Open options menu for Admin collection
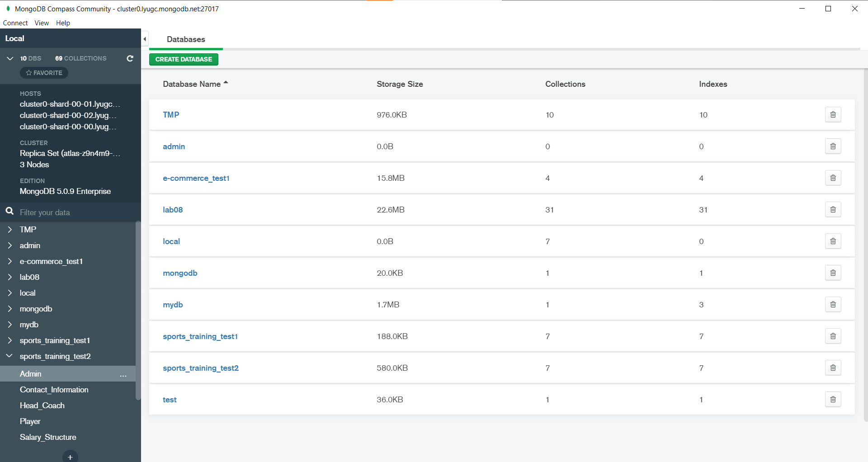The width and height of the screenshot is (868, 462). [x=123, y=376]
